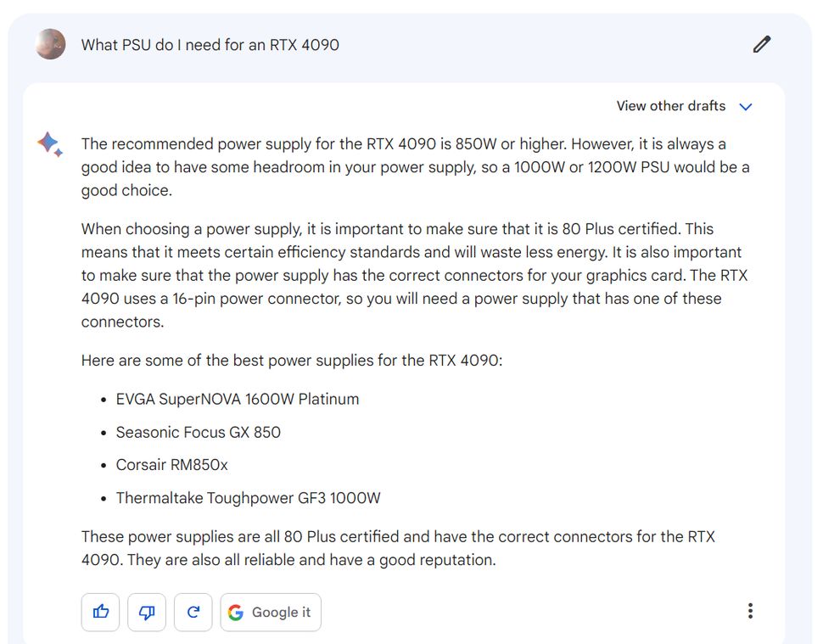Click the Thermaltake Toughpower GF3 1000W item
823x644 pixels.
point(248,497)
